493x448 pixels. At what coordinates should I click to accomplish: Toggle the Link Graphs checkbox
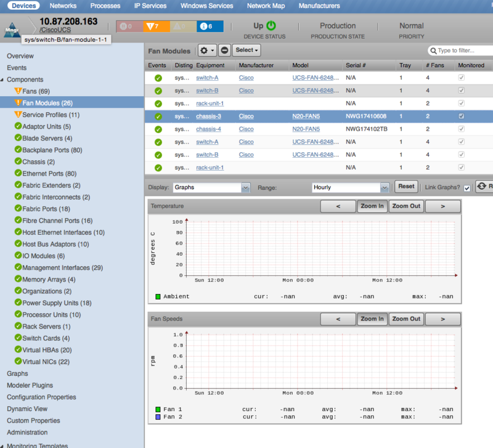pyautogui.click(x=467, y=188)
